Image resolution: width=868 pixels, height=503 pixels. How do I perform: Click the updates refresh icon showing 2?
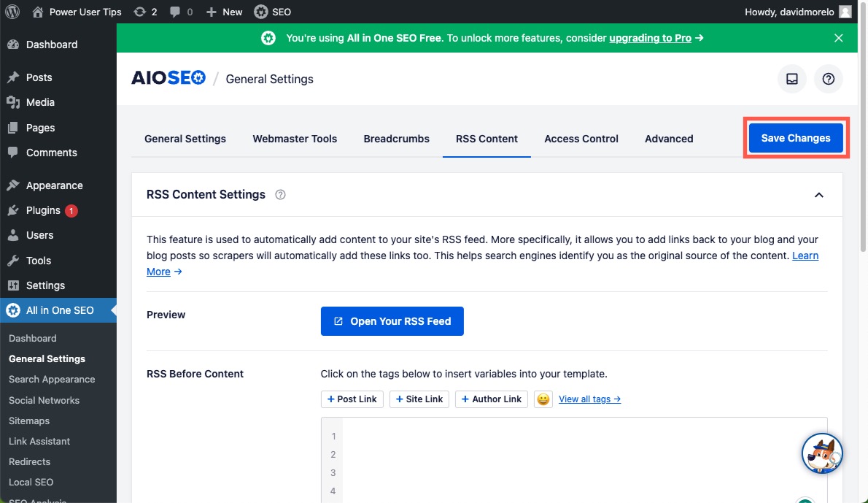[140, 11]
